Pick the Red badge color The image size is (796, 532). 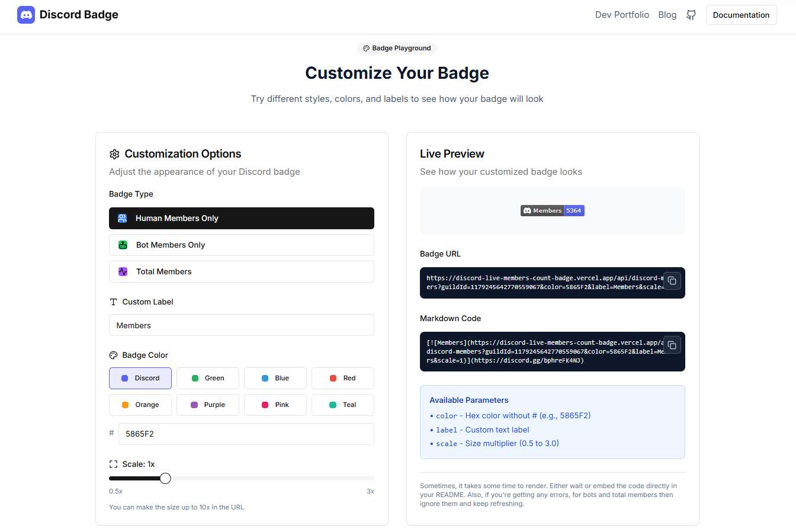342,378
